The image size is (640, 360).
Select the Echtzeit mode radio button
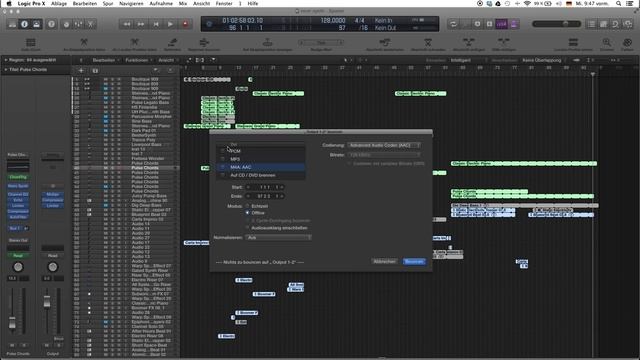click(247, 206)
